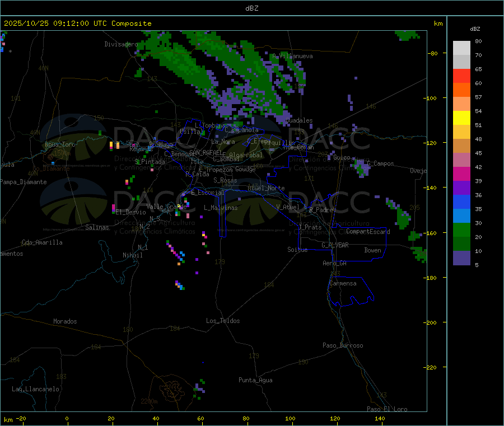
Task: Click the Agua_Toro location label
Action: (x=60, y=144)
